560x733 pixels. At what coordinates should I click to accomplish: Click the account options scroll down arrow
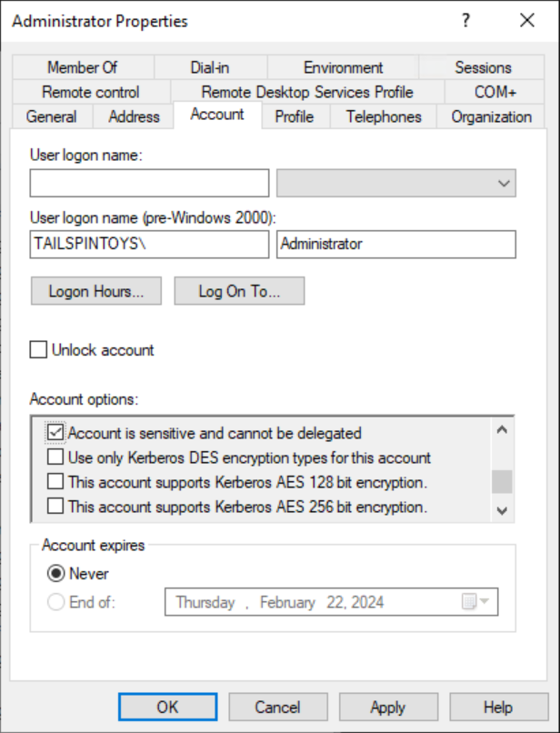502,510
